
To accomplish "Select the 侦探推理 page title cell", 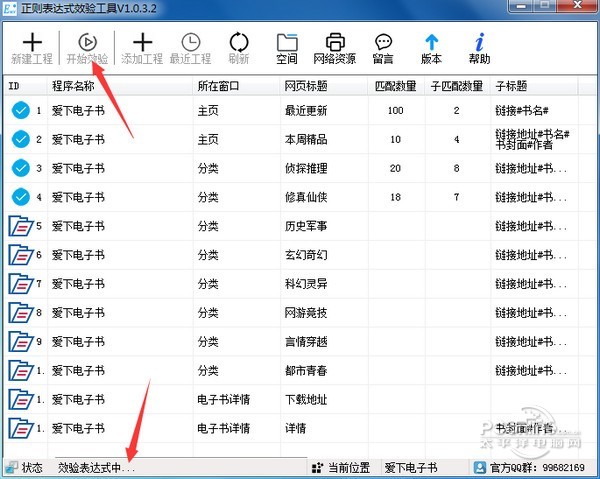I will click(306, 168).
